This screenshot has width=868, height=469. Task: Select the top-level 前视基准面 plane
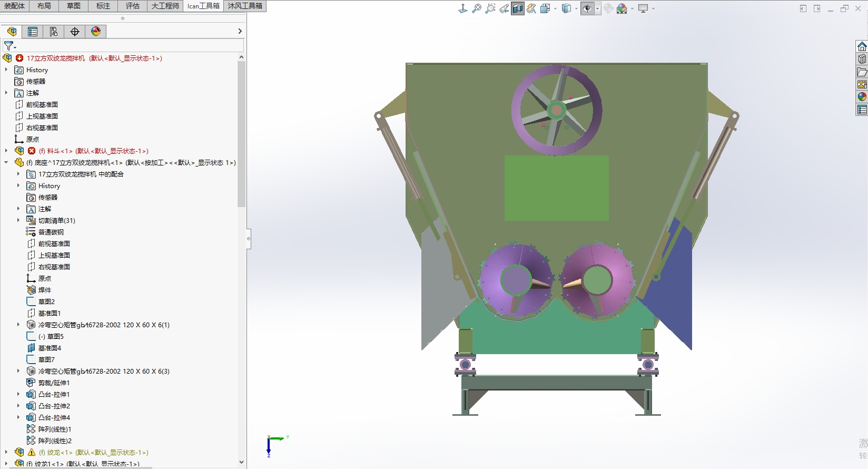(42, 104)
